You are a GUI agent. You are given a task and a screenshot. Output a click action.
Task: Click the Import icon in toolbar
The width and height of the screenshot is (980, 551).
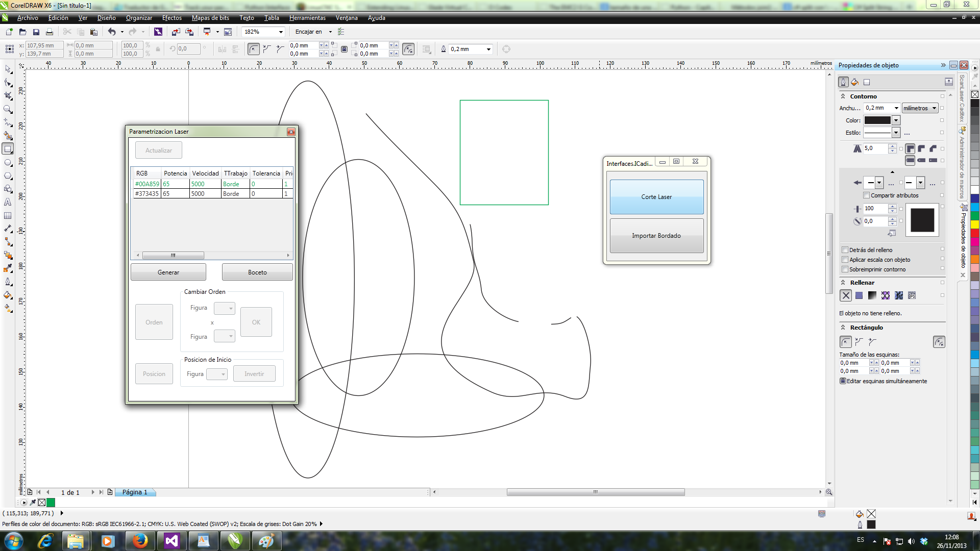[176, 32]
